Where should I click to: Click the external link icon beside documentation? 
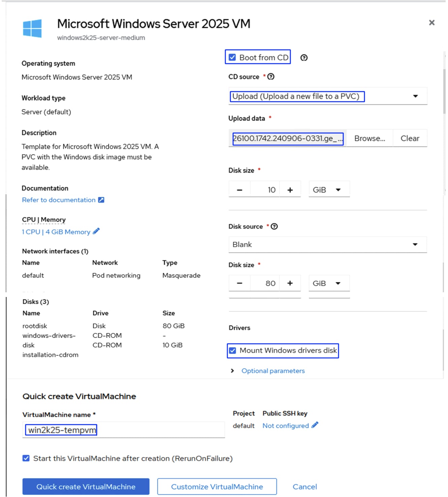point(101,200)
